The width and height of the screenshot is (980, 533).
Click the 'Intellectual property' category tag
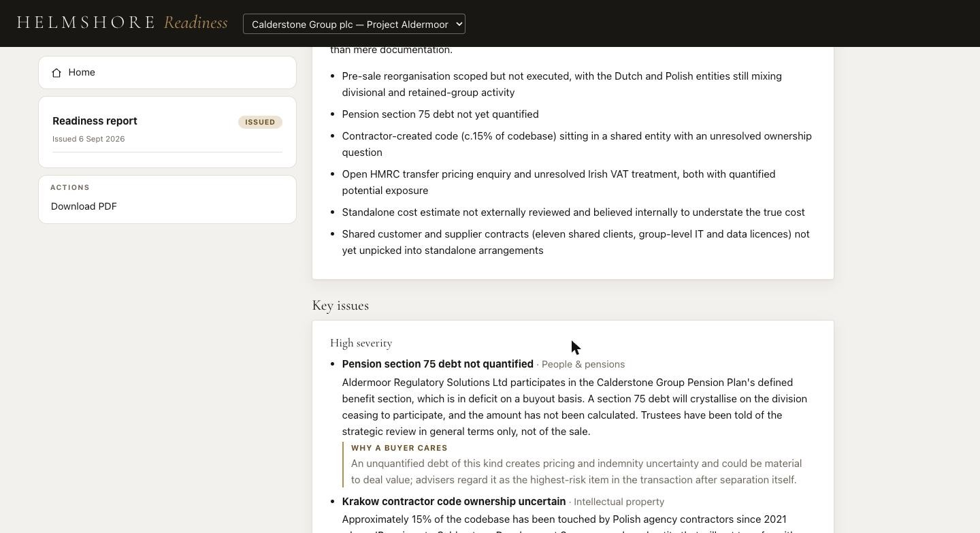(619, 502)
